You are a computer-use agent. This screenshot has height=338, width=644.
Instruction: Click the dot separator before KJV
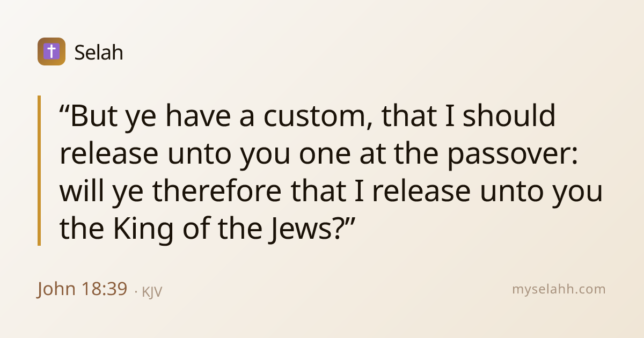tap(136, 292)
